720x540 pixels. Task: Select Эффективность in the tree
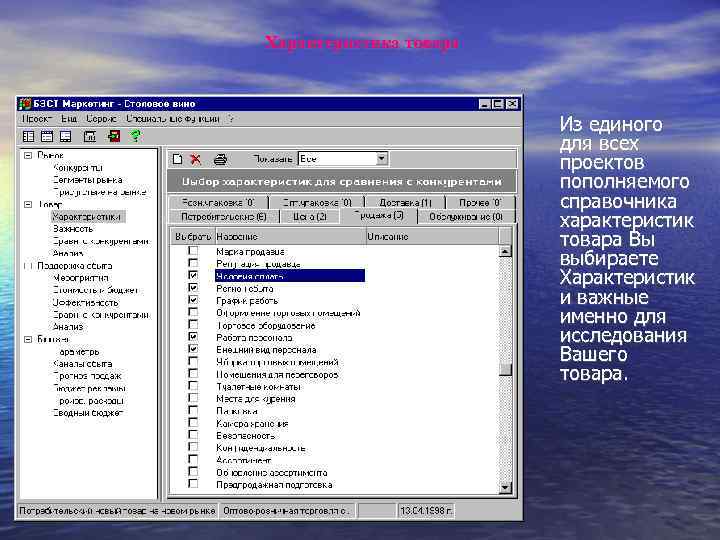[x=85, y=303]
